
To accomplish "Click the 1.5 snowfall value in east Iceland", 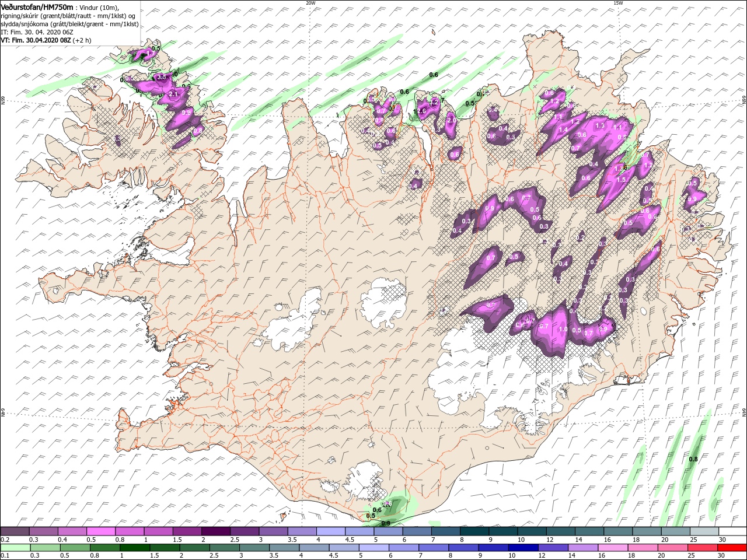I will pyautogui.click(x=621, y=180).
